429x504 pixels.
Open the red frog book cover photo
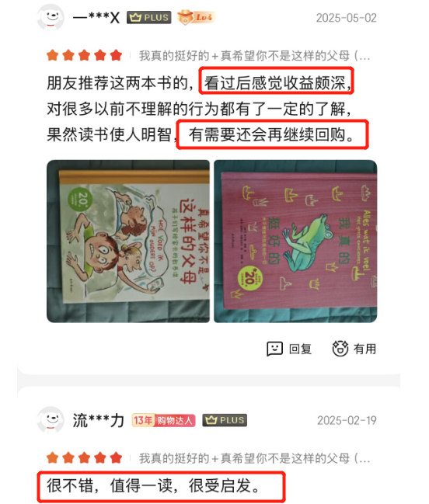295,241
